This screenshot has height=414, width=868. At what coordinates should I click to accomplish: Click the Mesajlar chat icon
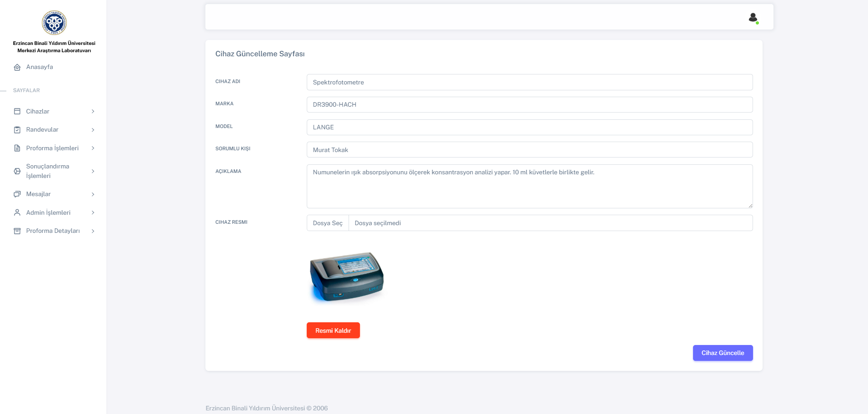click(x=17, y=194)
